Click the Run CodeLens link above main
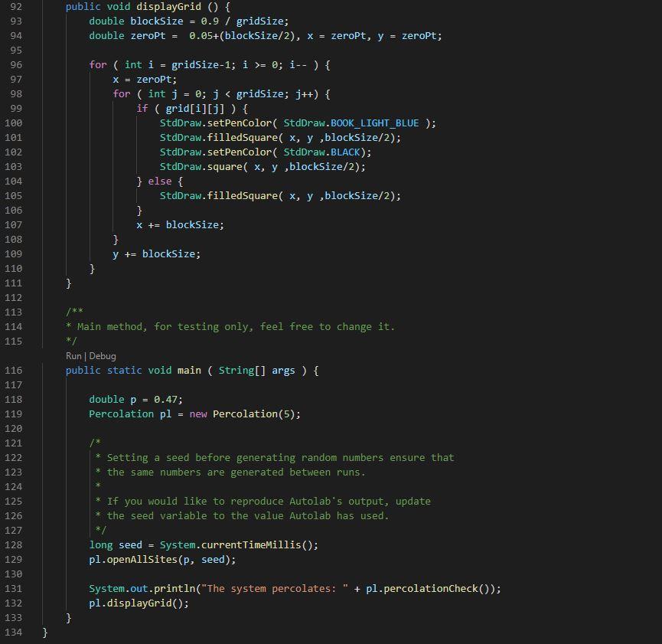The height and width of the screenshot is (644, 662). pos(73,356)
